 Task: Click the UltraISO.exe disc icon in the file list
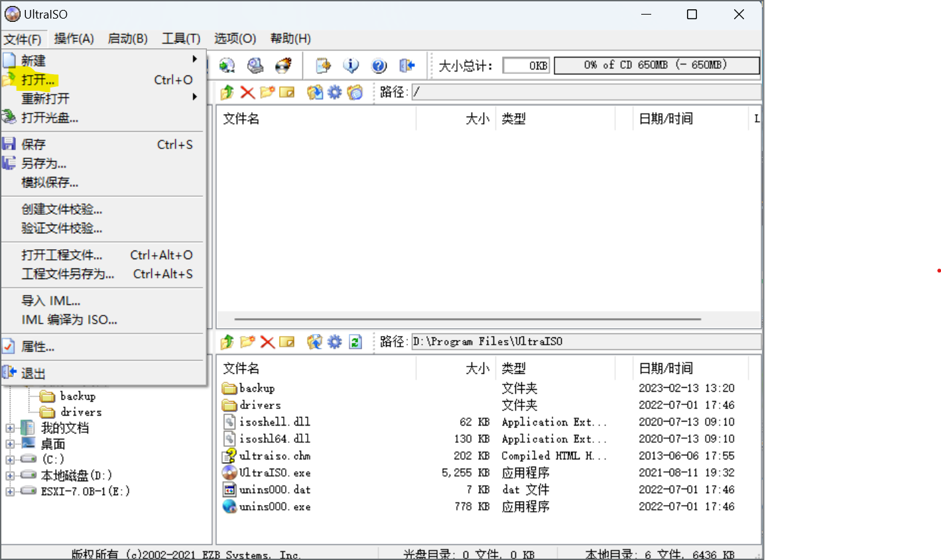coord(229,473)
